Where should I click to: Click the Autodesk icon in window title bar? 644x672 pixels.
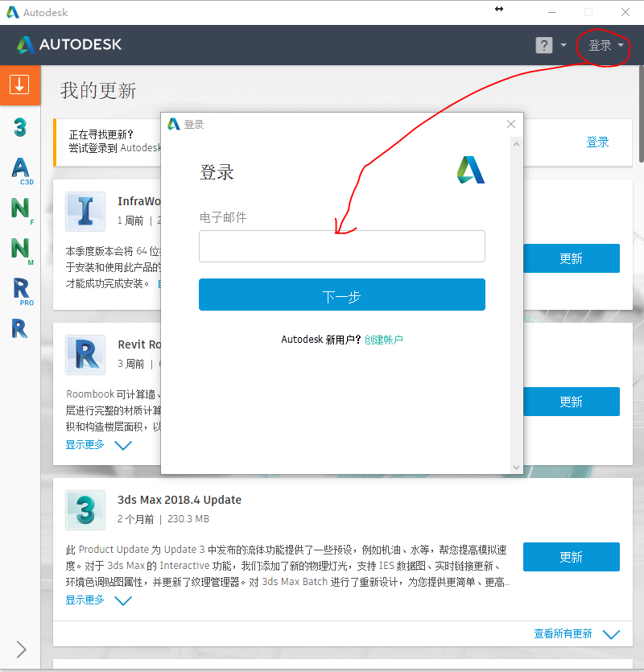(12, 12)
